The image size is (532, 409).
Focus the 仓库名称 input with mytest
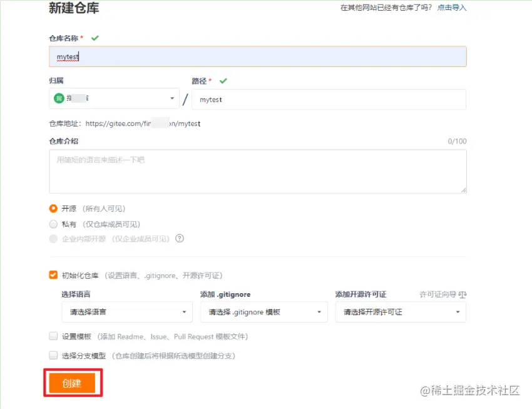(x=257, y=56)
